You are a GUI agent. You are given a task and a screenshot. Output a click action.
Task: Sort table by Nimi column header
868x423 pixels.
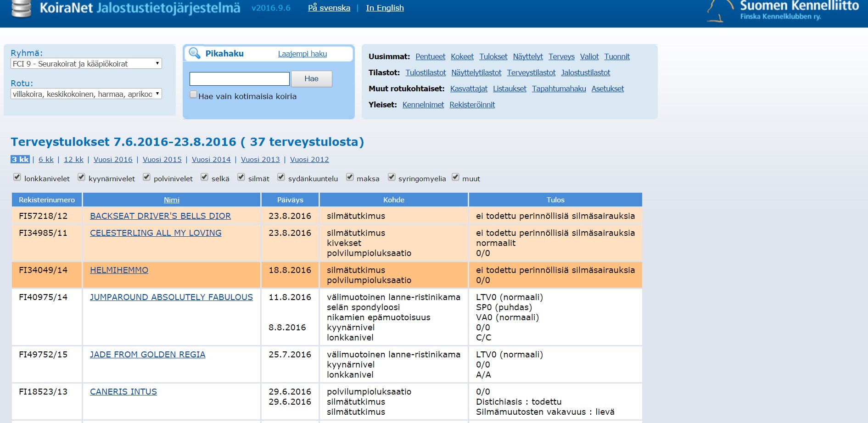click(x=171, y=200)
